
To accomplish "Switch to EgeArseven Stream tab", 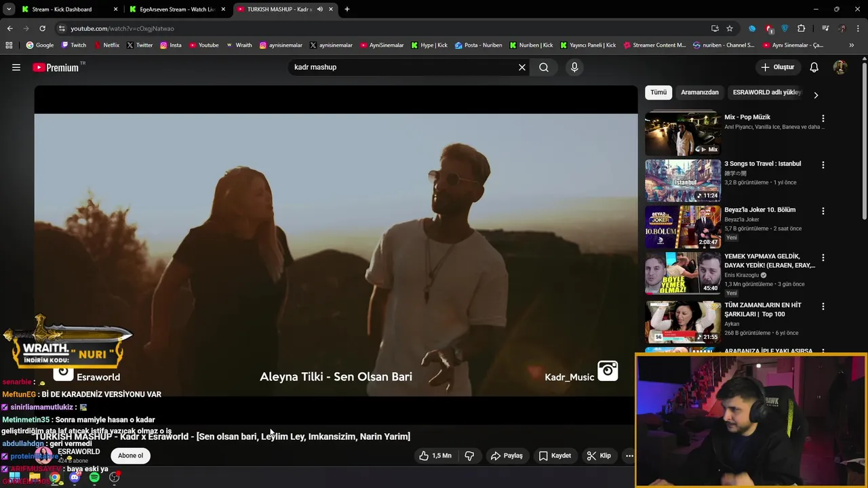I will 177,9.
